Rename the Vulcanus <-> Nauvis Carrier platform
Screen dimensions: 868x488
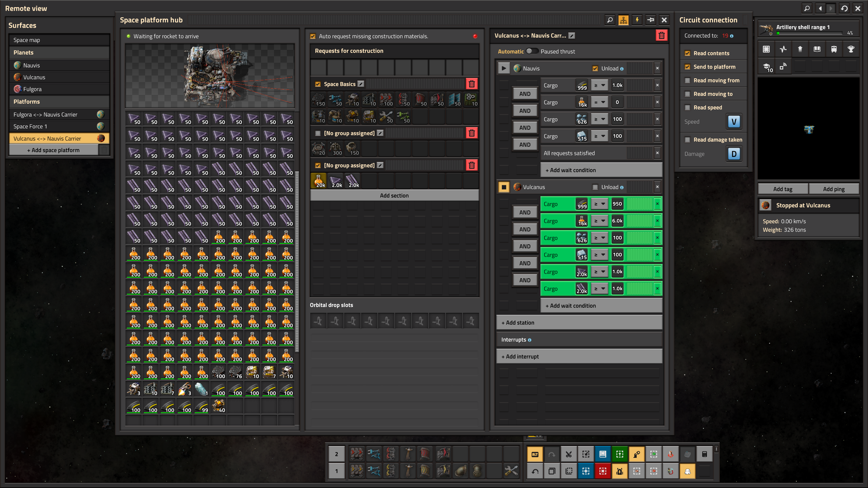point(572,36)
